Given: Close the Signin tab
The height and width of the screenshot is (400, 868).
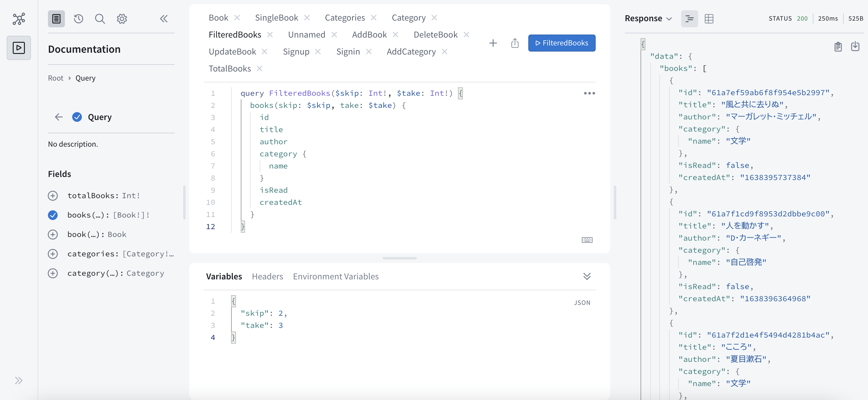Looking at the screenshot, I should [x=368, y=52].
